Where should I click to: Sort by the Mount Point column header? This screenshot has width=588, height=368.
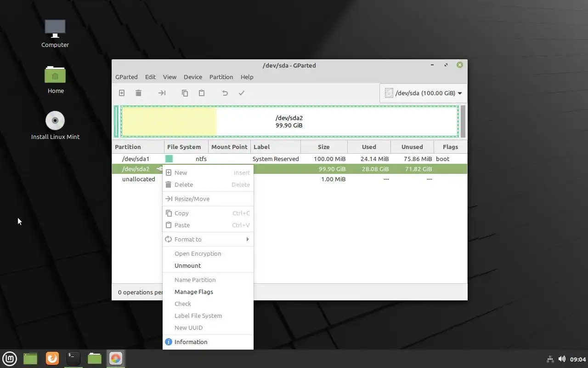229,147
